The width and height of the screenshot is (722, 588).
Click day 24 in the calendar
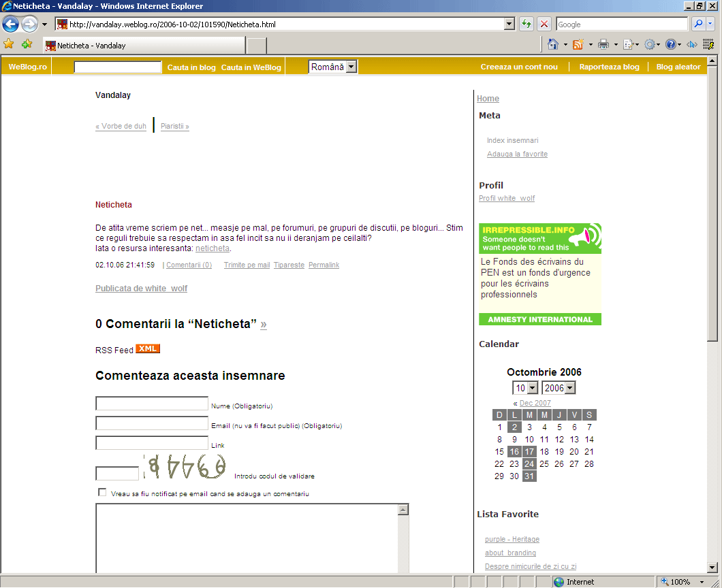tap(529, 464)
